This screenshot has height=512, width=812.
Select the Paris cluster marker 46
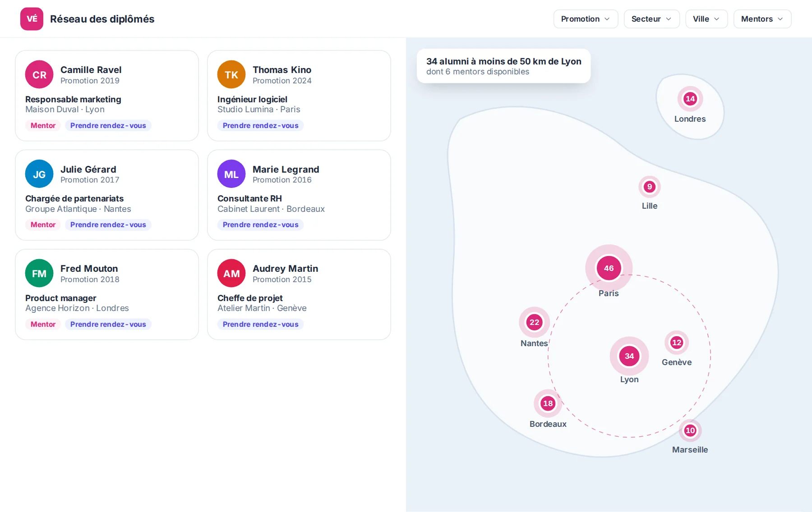click(609, 268)
